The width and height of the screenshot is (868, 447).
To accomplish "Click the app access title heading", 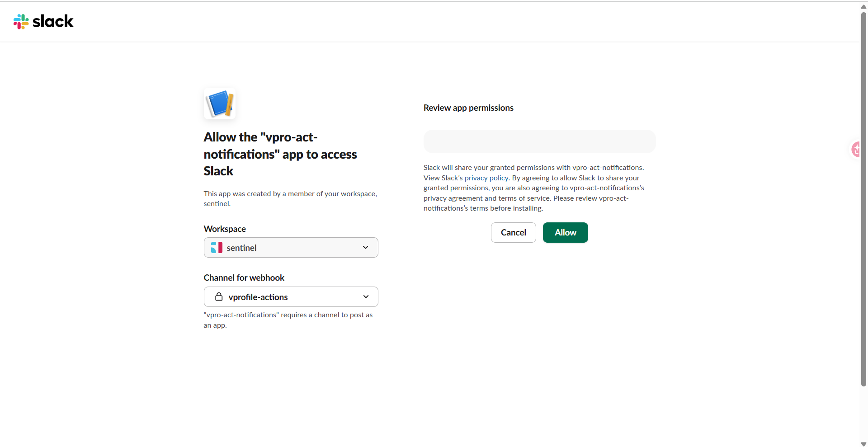I will point(280,154).
